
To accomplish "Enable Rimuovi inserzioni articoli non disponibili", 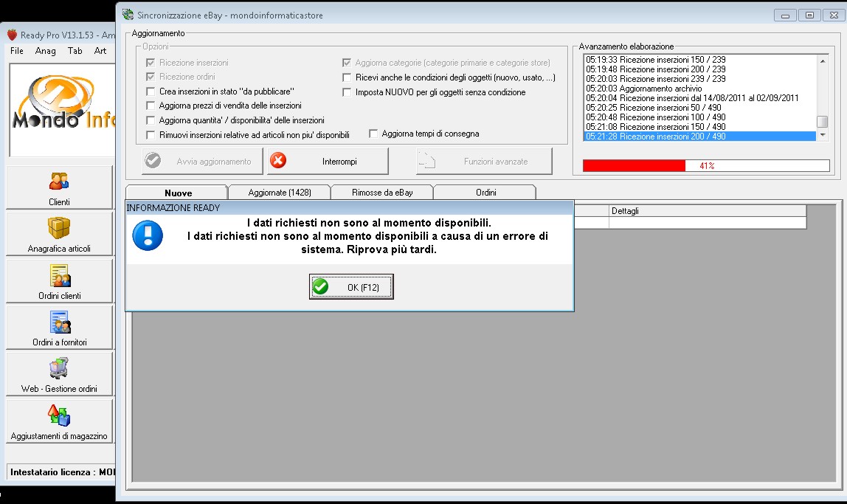I will click(151, 134).
